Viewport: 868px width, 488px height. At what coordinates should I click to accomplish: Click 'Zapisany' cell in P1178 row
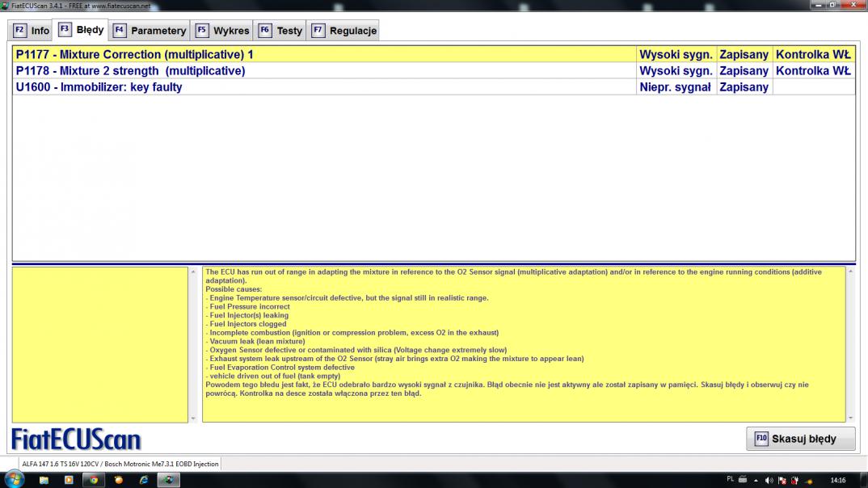[744, 71]
